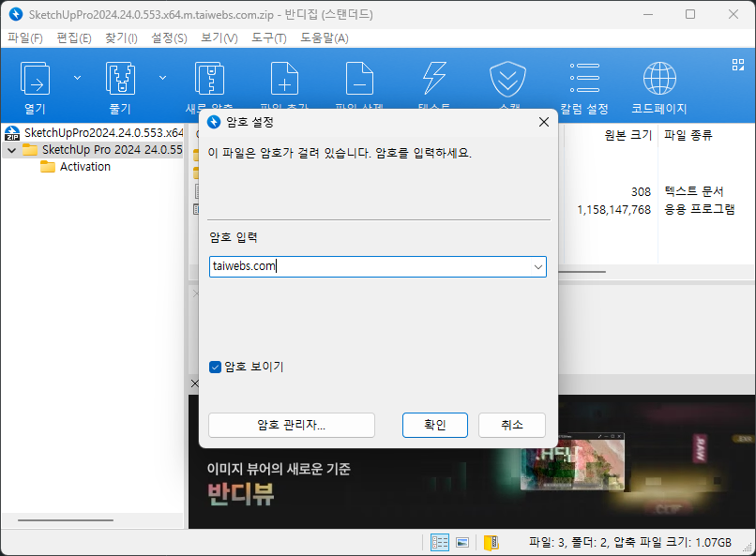Click the Bandizip title bar app icon
The width and height of the screenshot is (756, 556).
point(16,14)
